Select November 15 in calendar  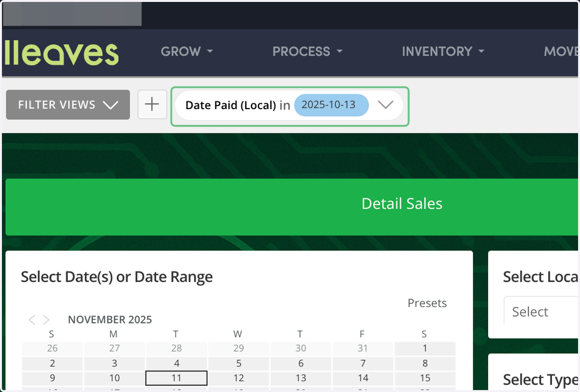425,378
